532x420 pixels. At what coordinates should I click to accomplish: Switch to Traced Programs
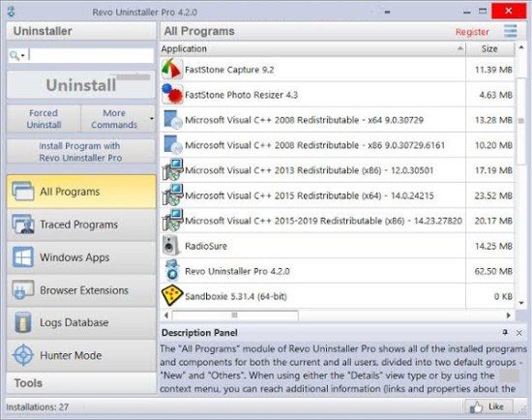81,225
